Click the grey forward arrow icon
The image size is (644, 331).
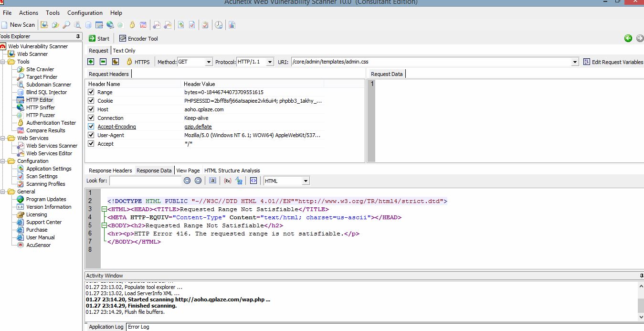click(640, 38)
